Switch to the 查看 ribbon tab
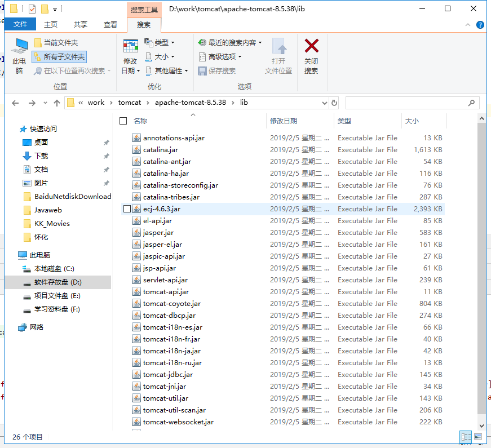The image size is (491, 448). (x=110, y=24)
